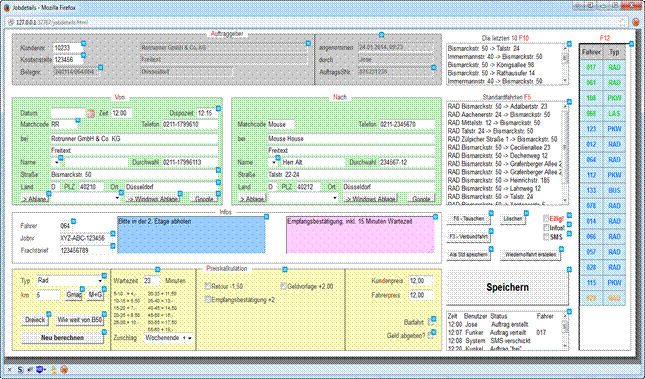Enable the Eilig! checkbox
645x379 pixels.
(x=546, y=219)
